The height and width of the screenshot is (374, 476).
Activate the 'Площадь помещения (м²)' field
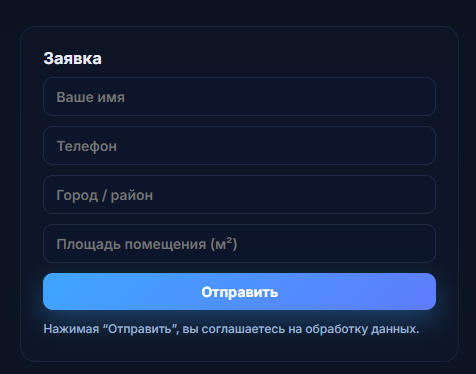point(239,244)
